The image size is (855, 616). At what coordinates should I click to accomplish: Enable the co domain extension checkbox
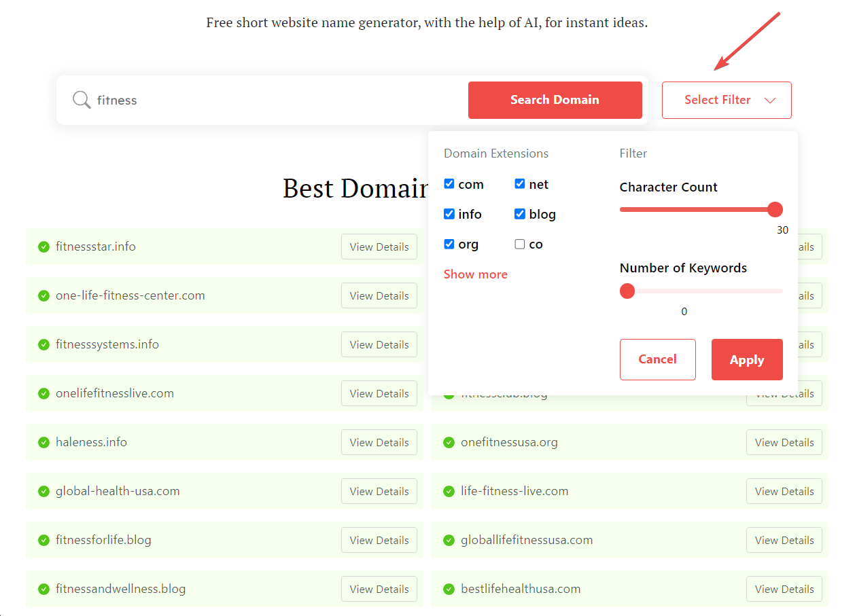[x=520, y=244]
